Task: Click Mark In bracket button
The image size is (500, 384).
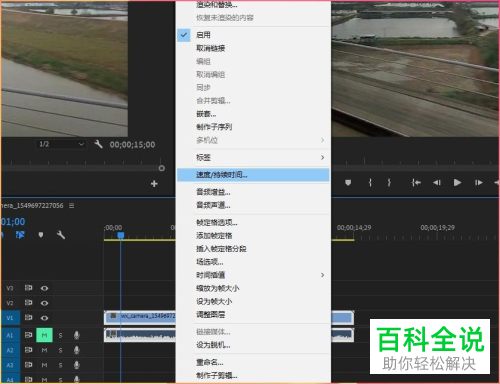Action: pyautogui.click(x=370, y=183)
